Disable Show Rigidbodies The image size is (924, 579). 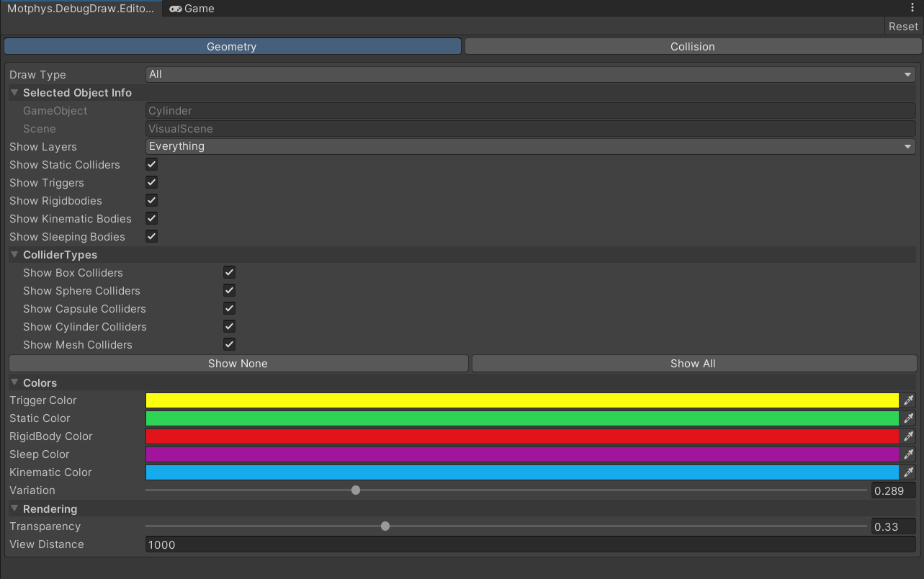[x=152, y=200]
